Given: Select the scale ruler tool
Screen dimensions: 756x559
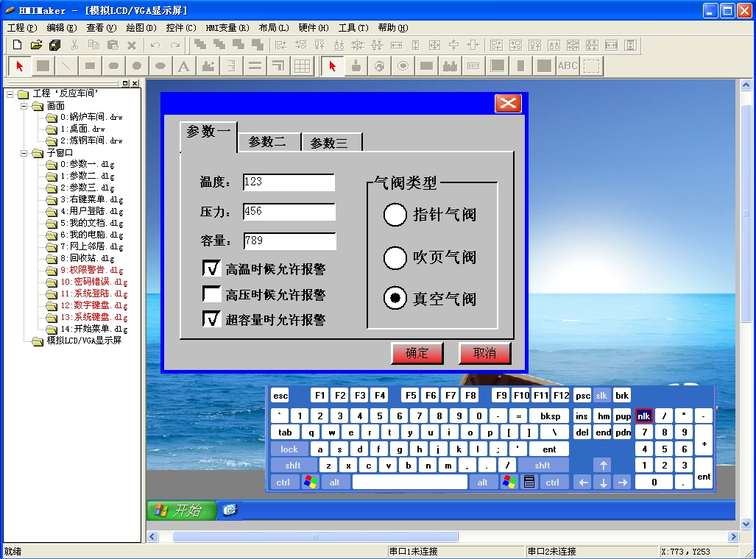Looking at the screenshot, I should click(x=231, y=66).
